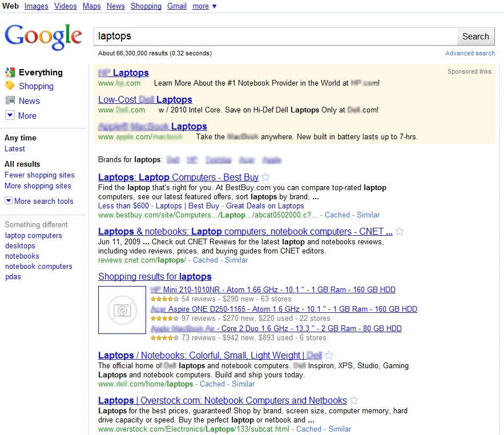This screenshot has width=504, height=435.
Task: Open 'Great Deals on Laptops' sublink
Action: coord(265,206)
